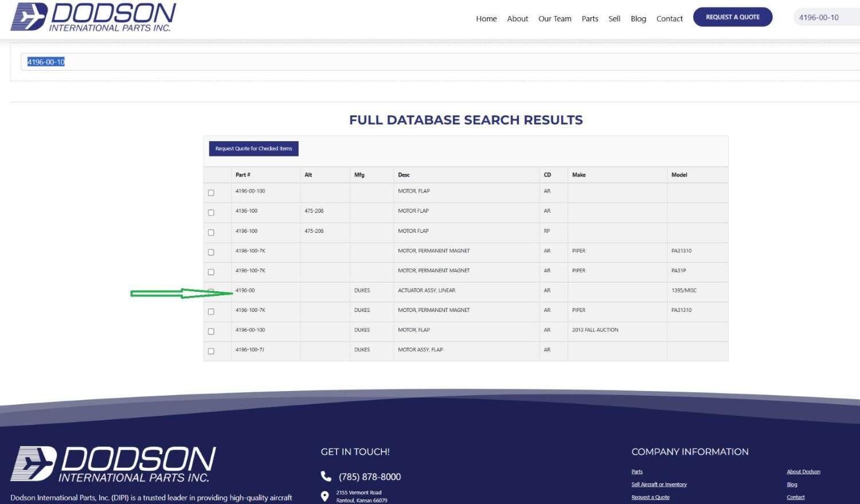Click the About Dodson footer link
Viewport: 860px width, 504px height.
803,472
